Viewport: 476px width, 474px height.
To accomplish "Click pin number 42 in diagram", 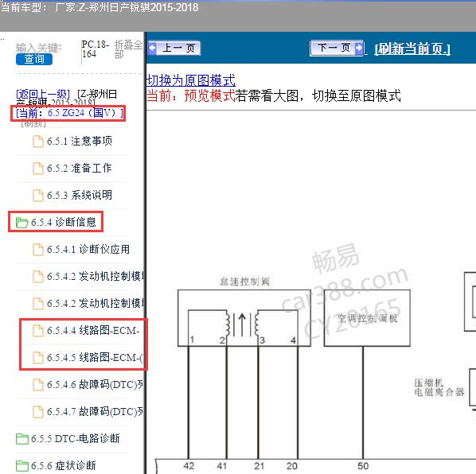I will (189, 466).
